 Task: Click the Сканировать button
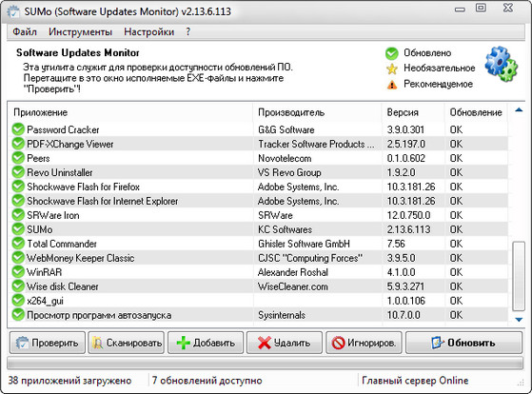[x=127, y=343]
